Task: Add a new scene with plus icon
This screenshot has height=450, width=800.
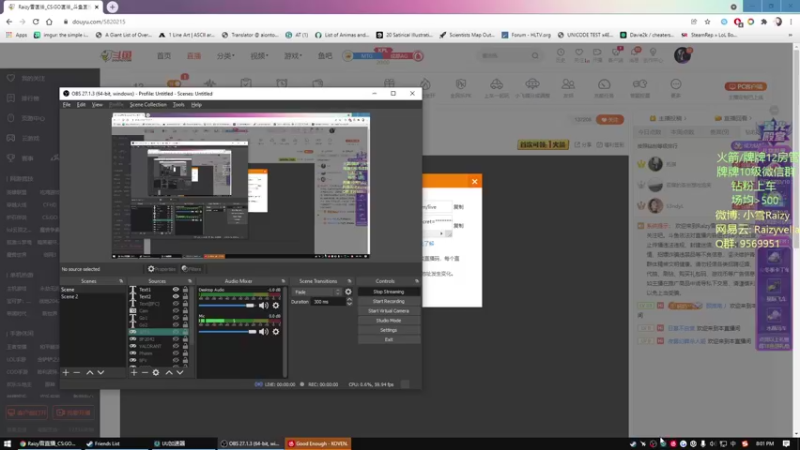Action: pos(66,372)
